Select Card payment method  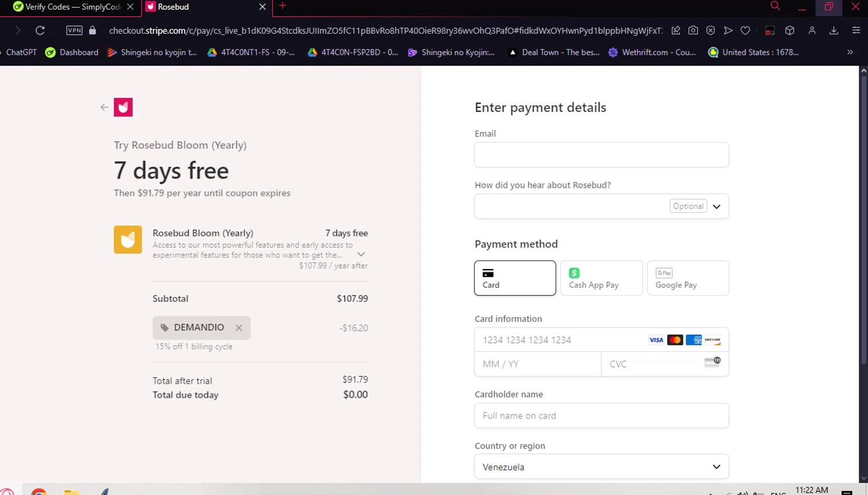515,278
